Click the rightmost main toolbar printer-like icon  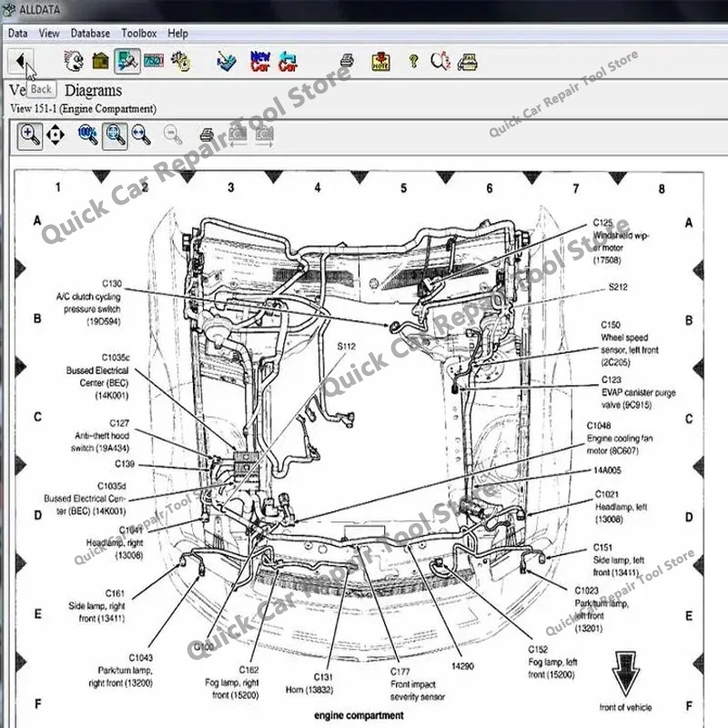pyautogui.click(x=468, y=61)
